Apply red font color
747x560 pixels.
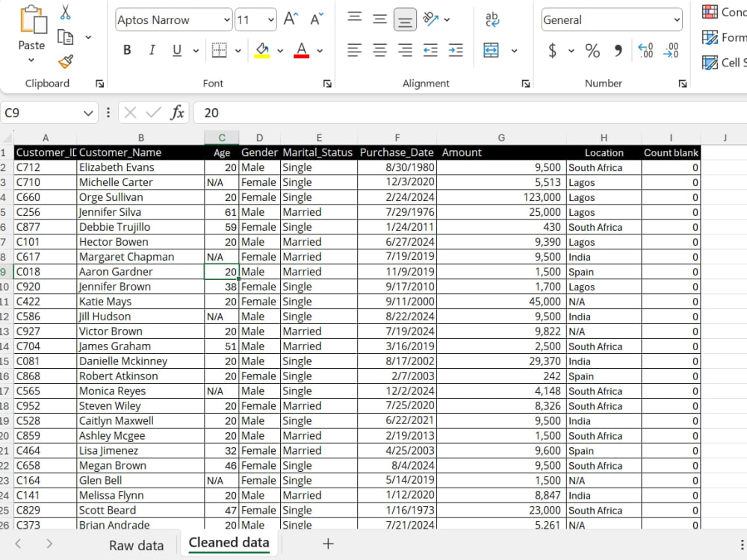tap(302, 50)
